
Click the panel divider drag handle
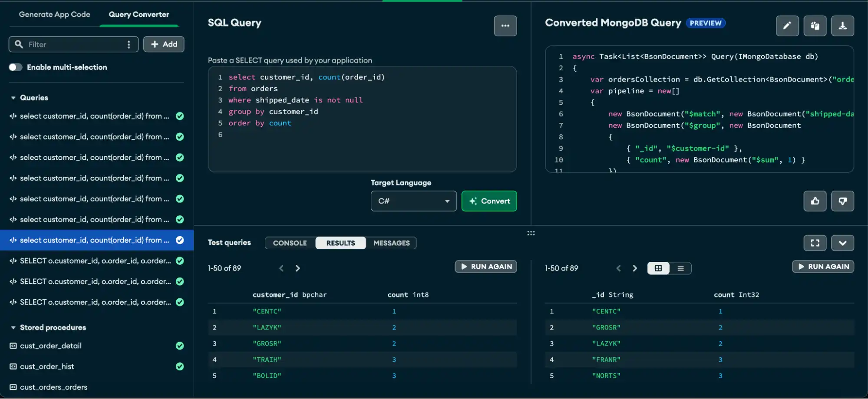pyautogui.click(x=531, y=234)
